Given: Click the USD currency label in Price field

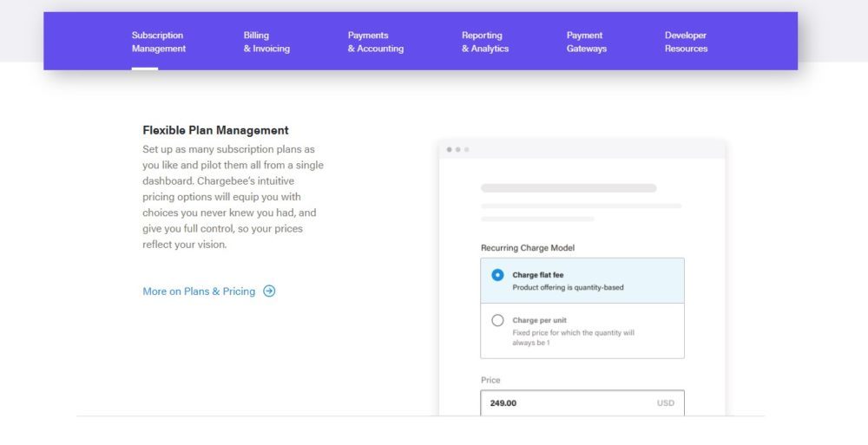Looking at the screenshot, I should pos(665,402).
